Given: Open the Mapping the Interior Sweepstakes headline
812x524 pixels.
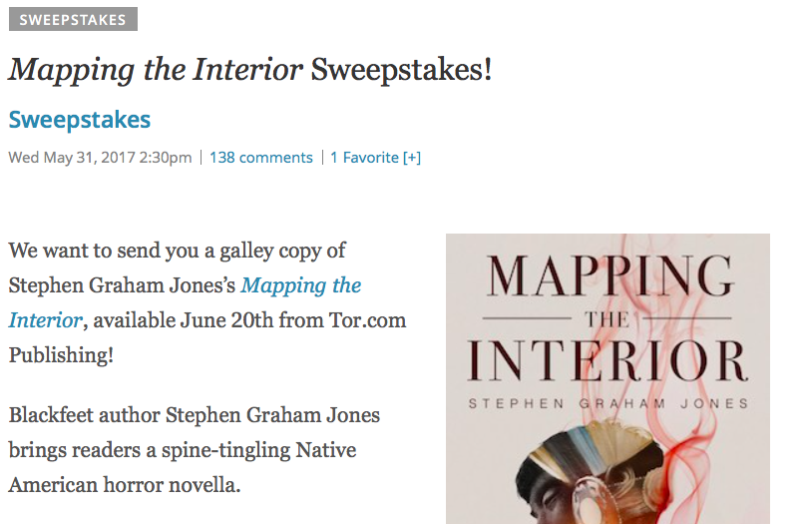Looking at the screenshot, I should (249, 70).
